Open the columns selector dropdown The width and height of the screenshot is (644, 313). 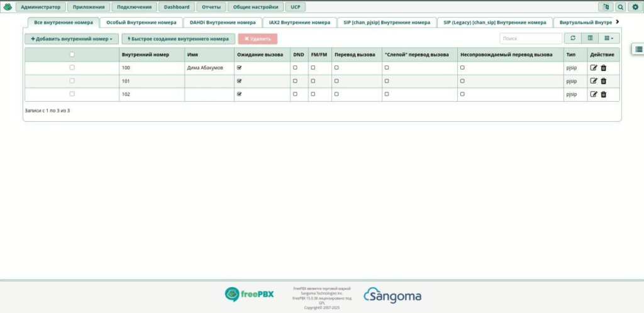click(x=609, y=38)
